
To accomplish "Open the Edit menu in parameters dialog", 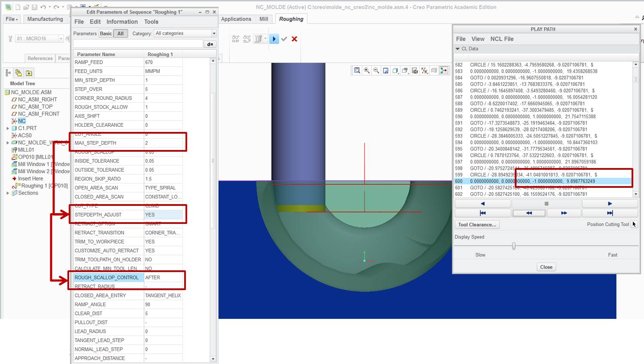I will click(x=95, y=21).
